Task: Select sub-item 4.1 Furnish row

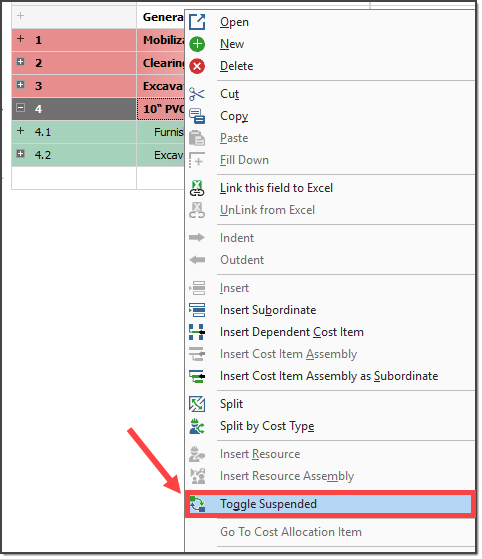Action: (x=98, y=132)
